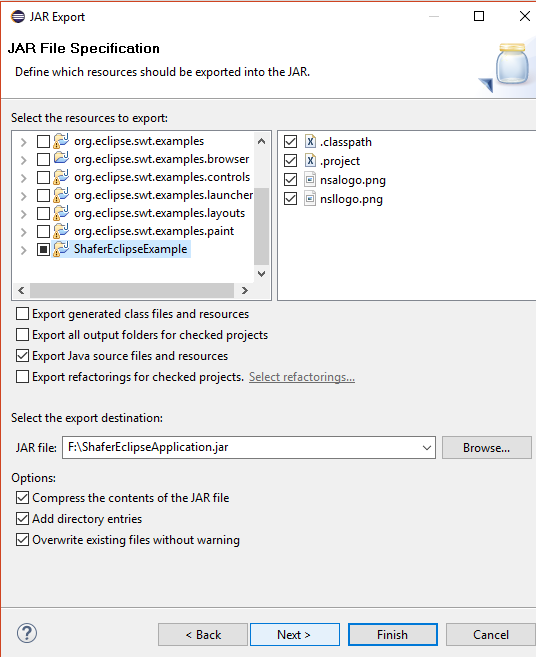Click the nsllogo.png image file icon
This screenshot has width=536, height=657.
coord(310,199)
